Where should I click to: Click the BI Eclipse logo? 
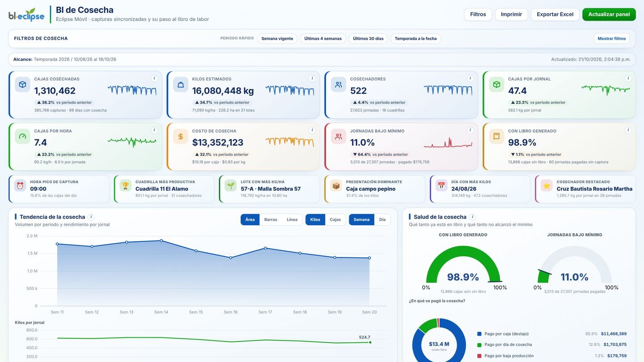(26, 15)
